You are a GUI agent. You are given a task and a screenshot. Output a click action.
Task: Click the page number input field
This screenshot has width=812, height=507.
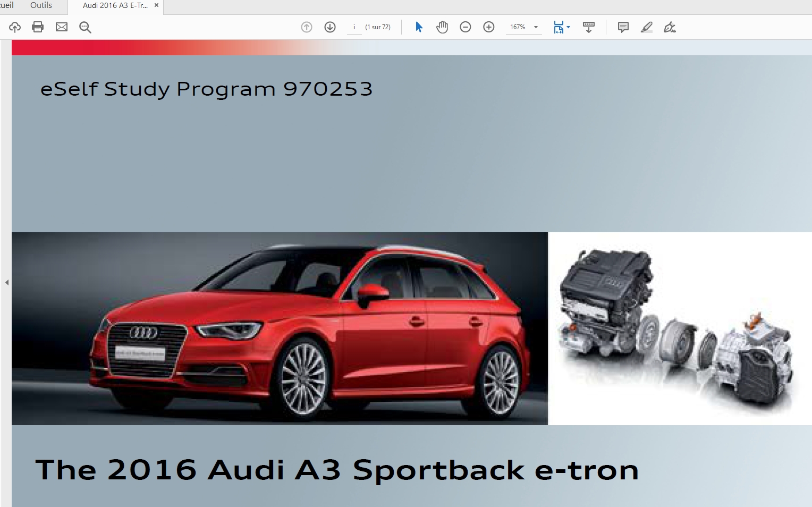pyautogui.click(x=354, y=27)
